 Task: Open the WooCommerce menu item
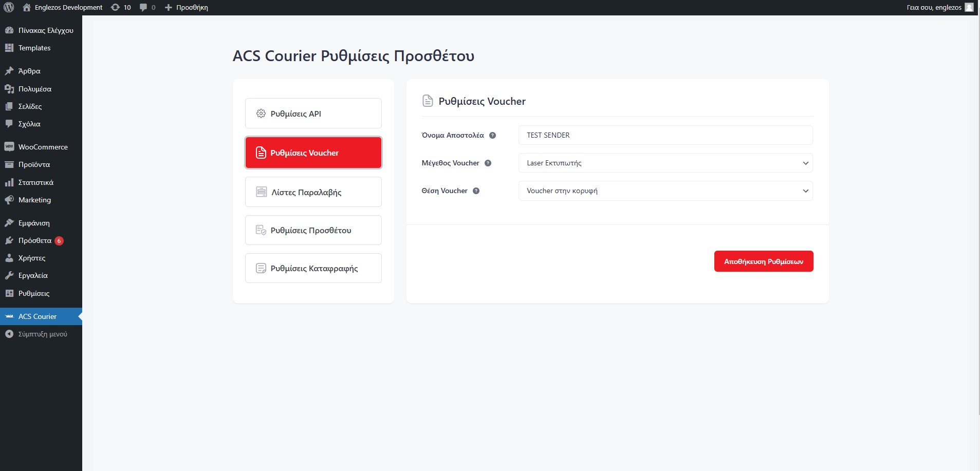41,147
